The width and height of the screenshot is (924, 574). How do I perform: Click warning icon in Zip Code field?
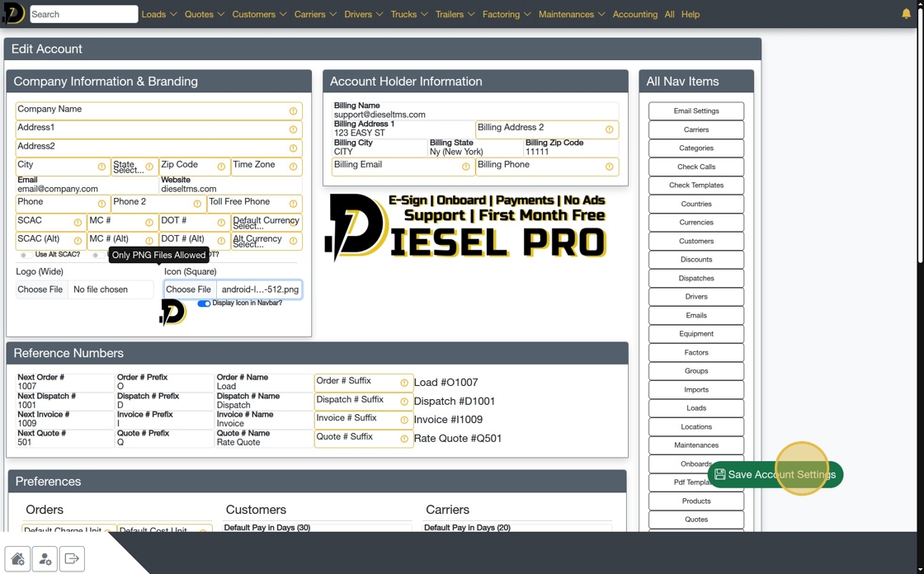pos(221,167)
